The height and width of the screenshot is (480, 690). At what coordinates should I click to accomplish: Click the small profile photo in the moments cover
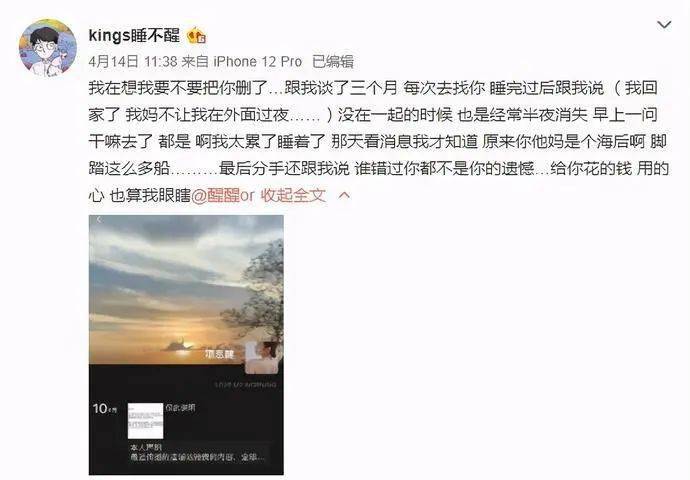coord(263,357)
